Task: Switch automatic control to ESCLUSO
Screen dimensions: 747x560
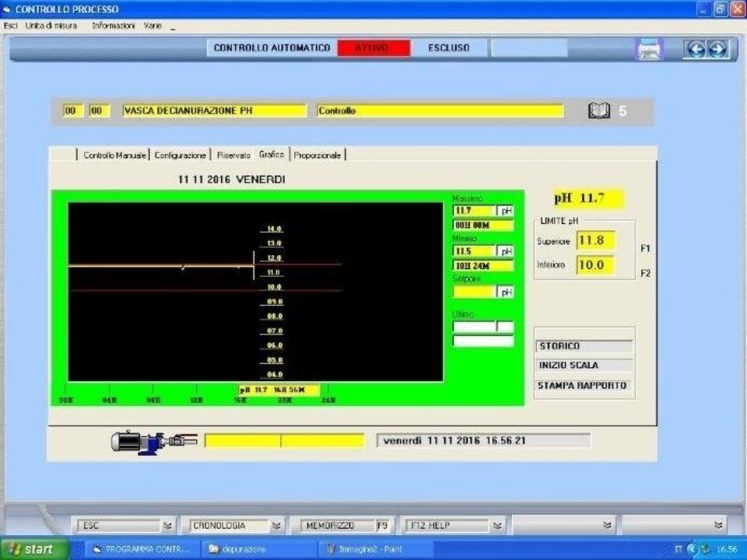Action: [x=449, y=48]
